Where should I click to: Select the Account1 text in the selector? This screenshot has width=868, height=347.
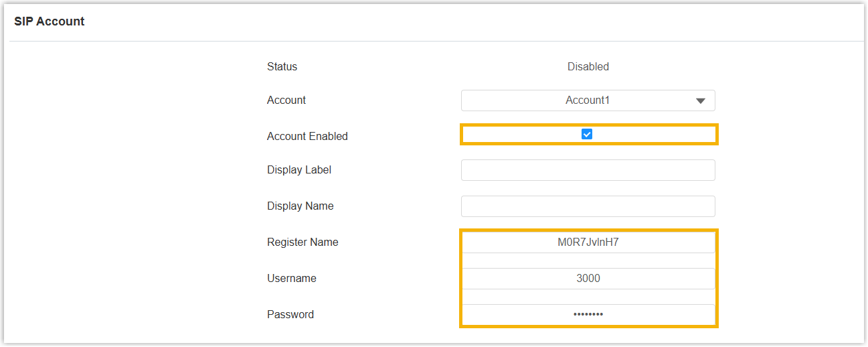(587, 100)
